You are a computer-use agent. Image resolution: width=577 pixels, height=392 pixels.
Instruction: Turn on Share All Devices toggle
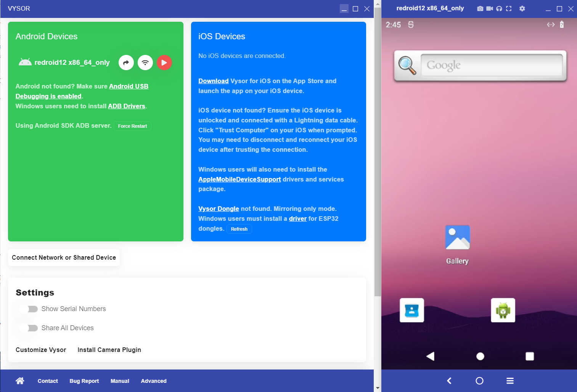[x=29, y=328]
